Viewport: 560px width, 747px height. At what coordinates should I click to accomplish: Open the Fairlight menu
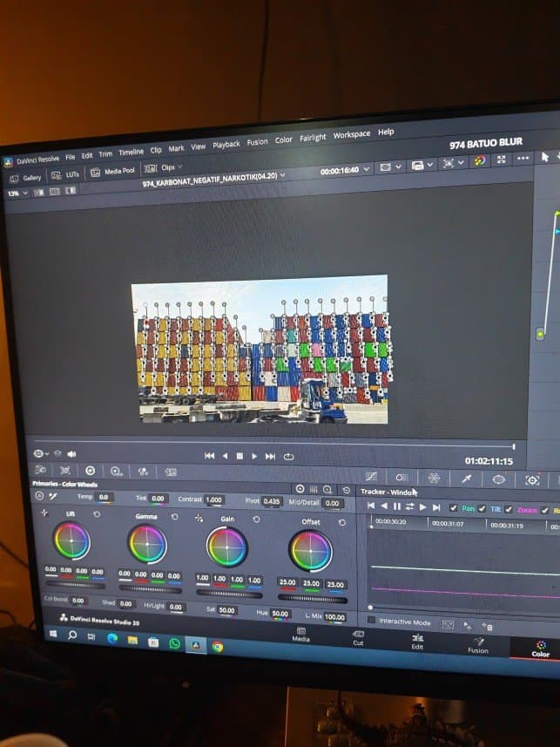coord(313,138)
